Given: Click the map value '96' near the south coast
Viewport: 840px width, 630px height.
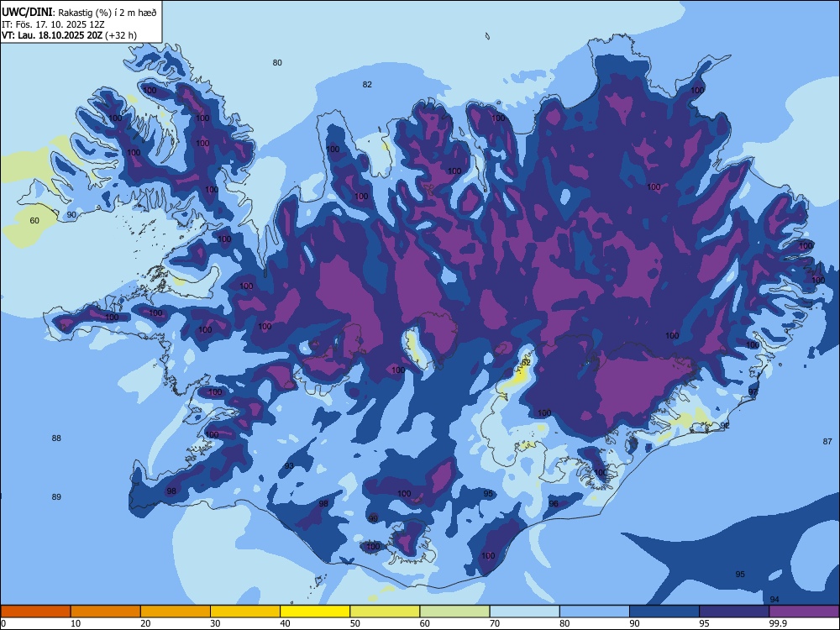Looking at the screenshot, I should coord(554,503).
